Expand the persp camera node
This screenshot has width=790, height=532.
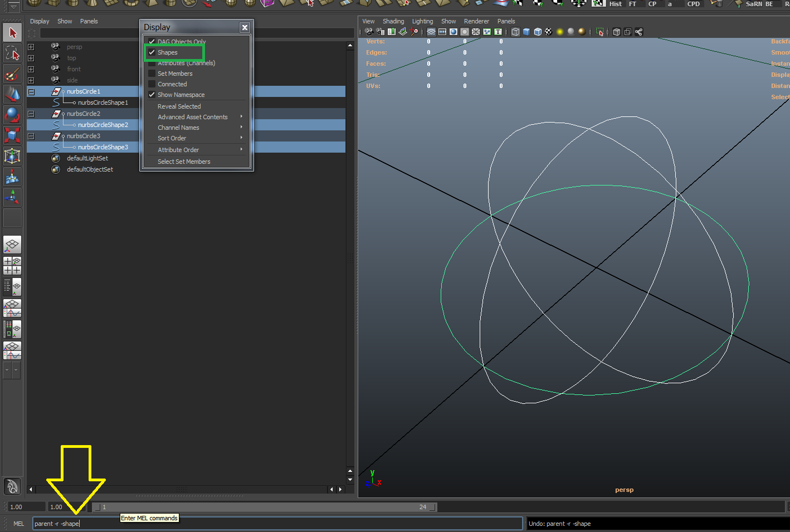[31, 47]
